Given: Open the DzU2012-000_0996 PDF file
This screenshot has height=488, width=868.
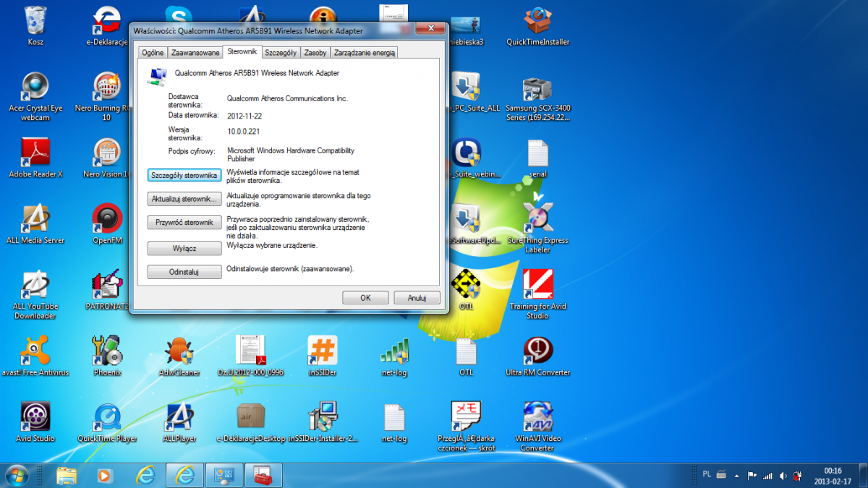Looking at the screenshot, I should (250, 355).
